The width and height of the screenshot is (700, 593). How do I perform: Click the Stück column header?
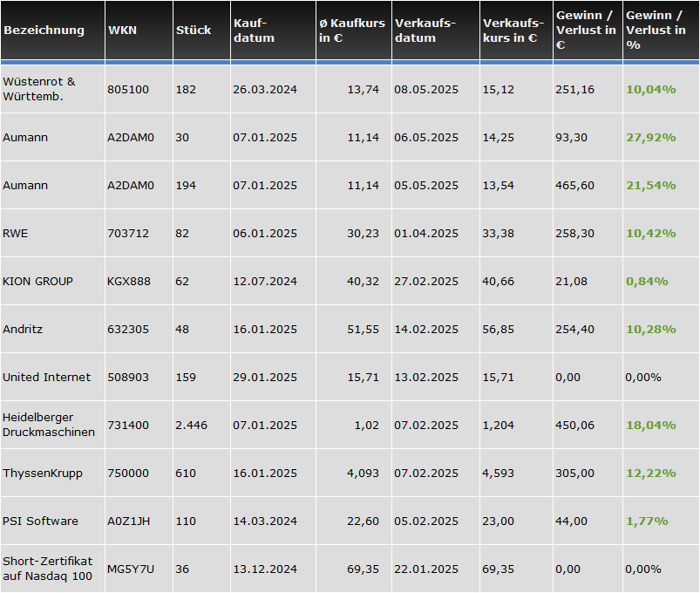194,31
